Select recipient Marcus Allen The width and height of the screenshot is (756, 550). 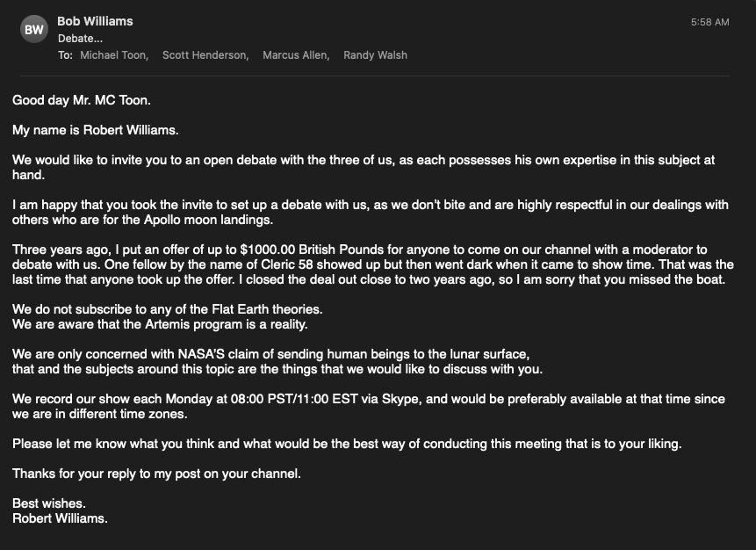click(x=296, y=54)
